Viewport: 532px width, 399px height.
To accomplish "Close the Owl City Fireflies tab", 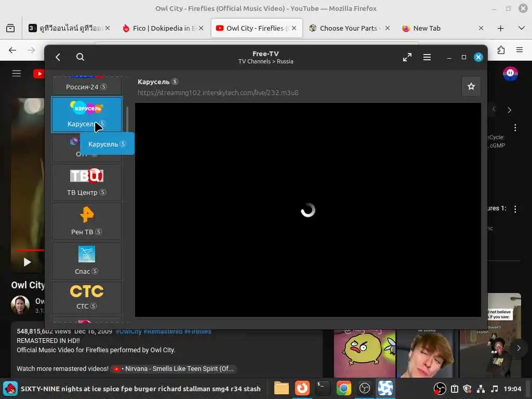I will point(294,28).
